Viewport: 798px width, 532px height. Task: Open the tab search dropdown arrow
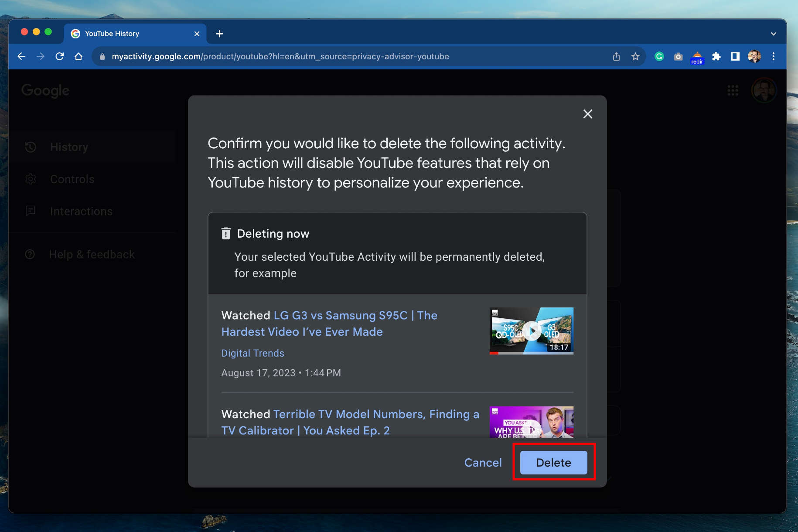pos(773,34)
